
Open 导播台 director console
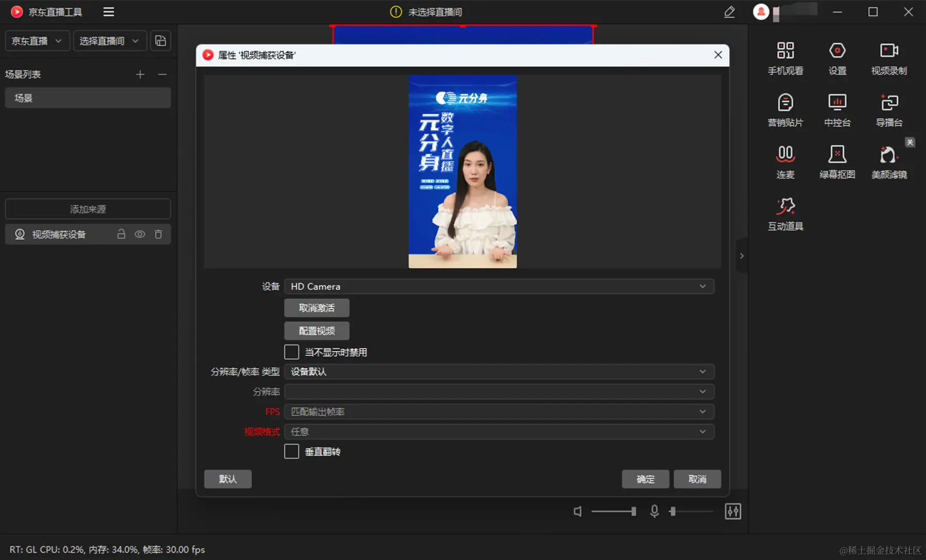889,110
